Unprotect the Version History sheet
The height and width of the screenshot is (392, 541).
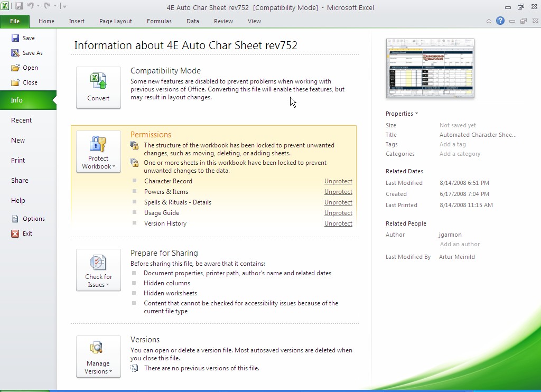(x=338, y=223)
